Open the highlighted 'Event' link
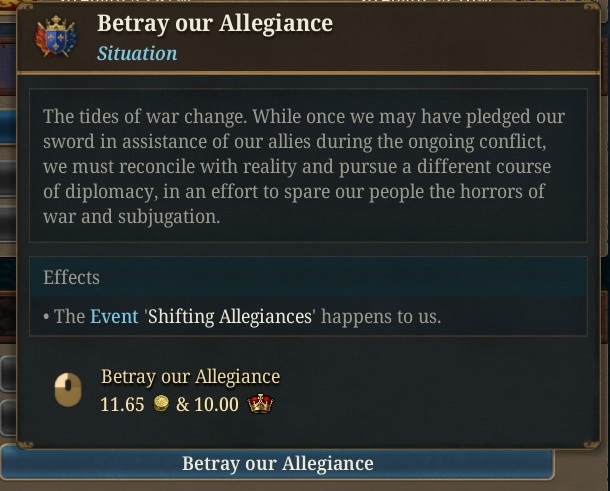The image size is (610, 491). point(114,316)
